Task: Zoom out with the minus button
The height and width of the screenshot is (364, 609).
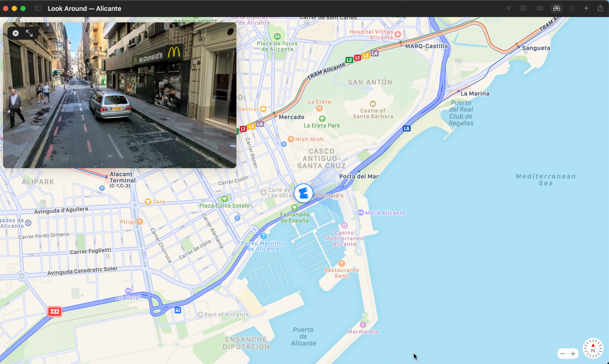Action: 563,354
